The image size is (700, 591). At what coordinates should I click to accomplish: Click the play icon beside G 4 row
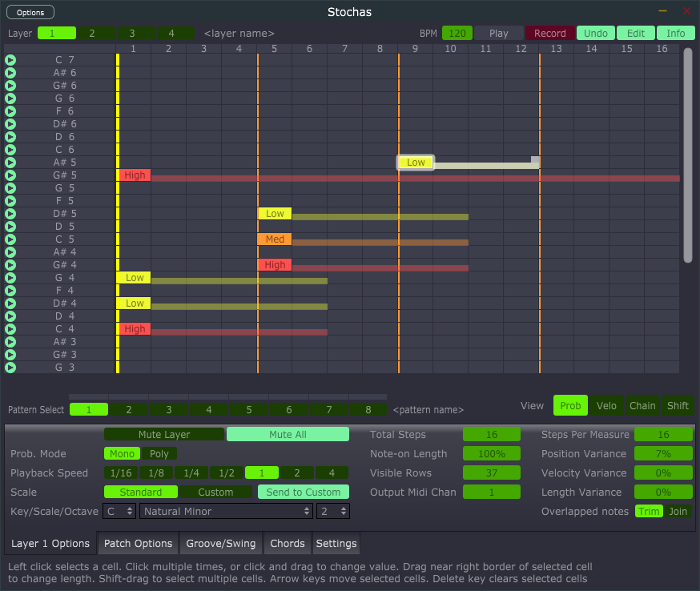coord(10,278)
